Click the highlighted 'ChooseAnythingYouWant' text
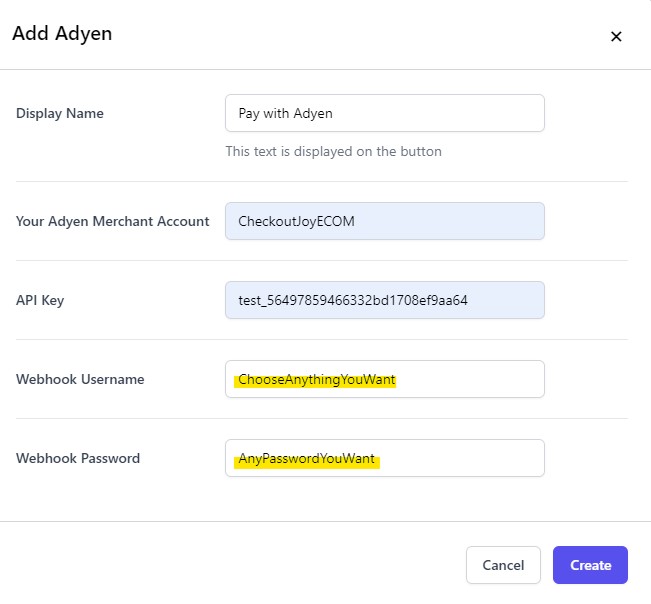 pos(317,379)
